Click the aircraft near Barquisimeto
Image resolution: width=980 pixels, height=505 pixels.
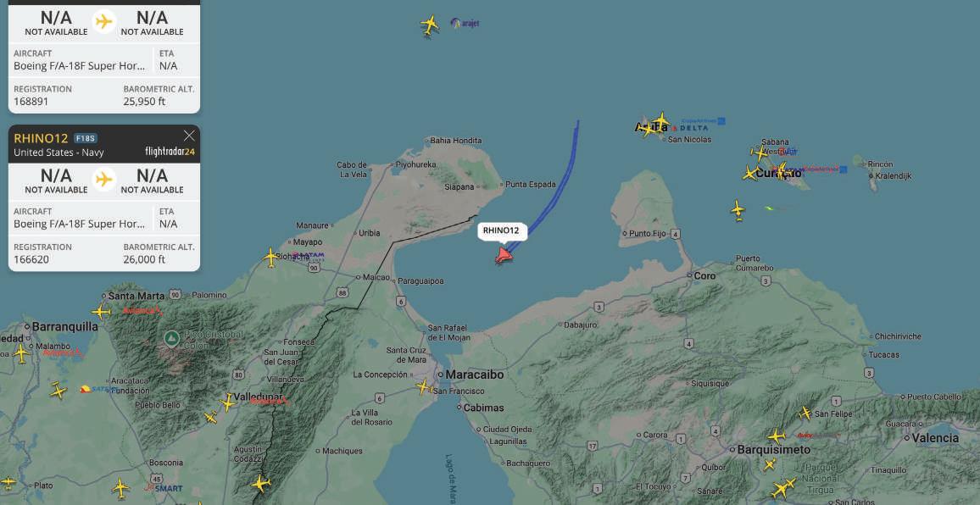[x=777, y=436]
